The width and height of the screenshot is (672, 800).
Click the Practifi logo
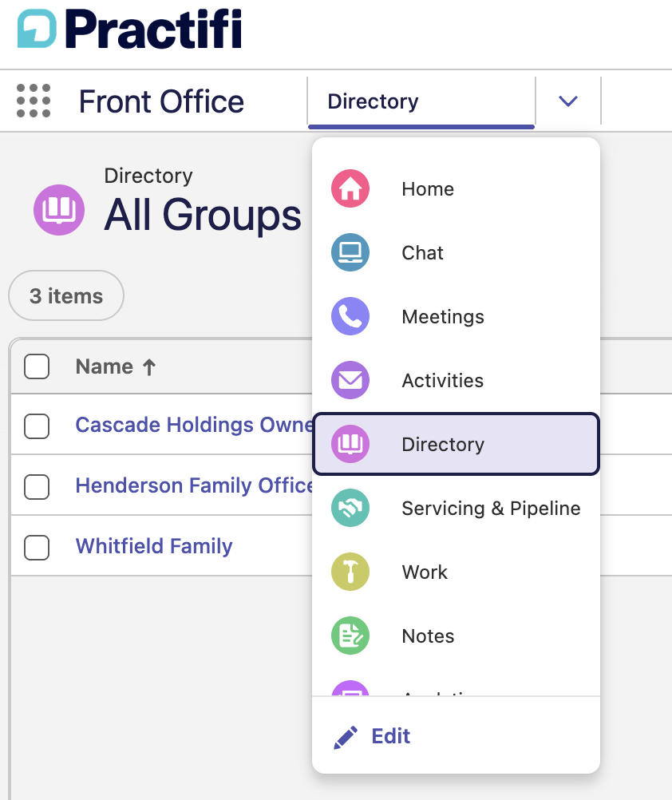tap(129, 29)
